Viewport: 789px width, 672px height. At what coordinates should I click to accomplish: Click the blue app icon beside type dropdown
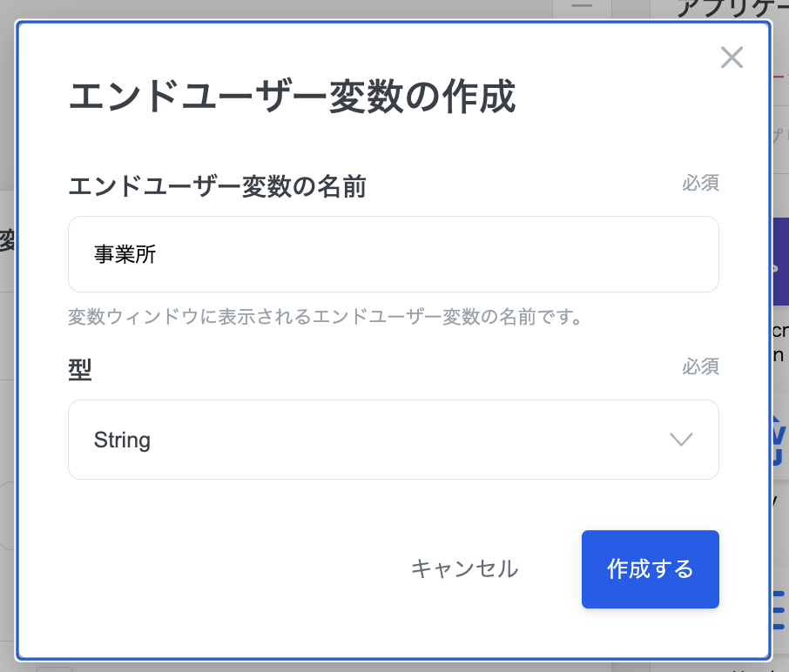pos(779,440)
